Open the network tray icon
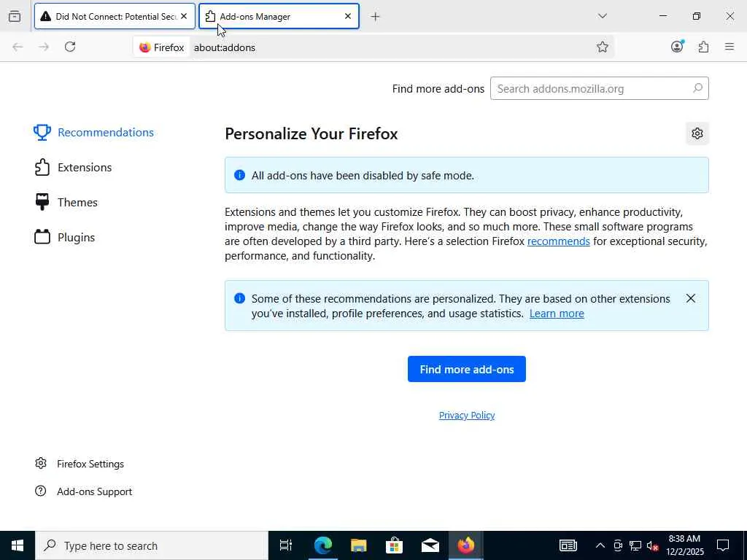 coord(635,545)
